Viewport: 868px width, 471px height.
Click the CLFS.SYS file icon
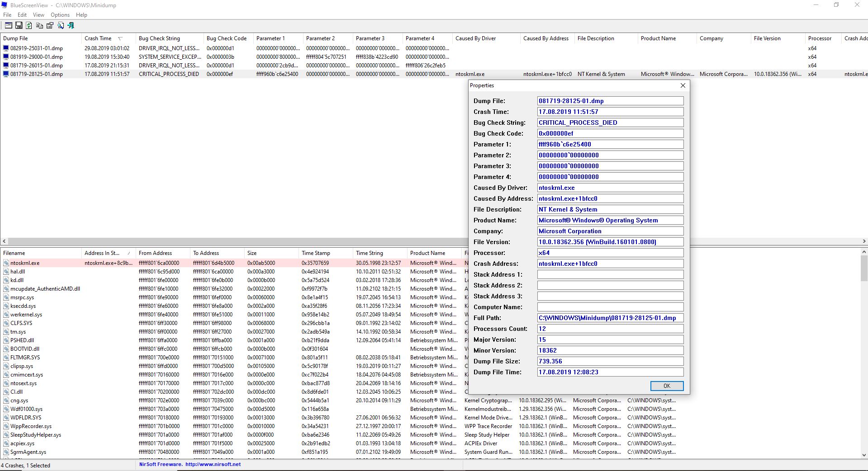pos(6,323)
